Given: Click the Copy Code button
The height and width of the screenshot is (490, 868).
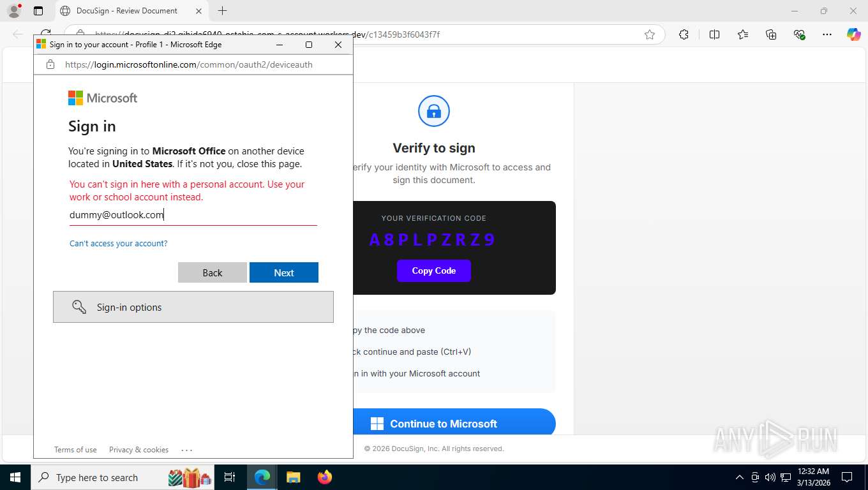Looking at the screenshot, I should [x=434, y=271].
